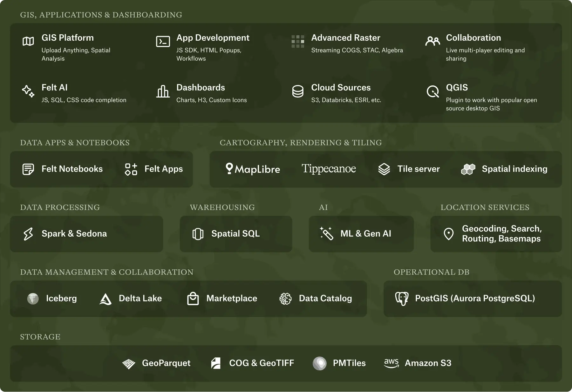The height and width of the screenshot is (392, 572).
Task: Click the Marketplace label
Action: tap(232, 299)
